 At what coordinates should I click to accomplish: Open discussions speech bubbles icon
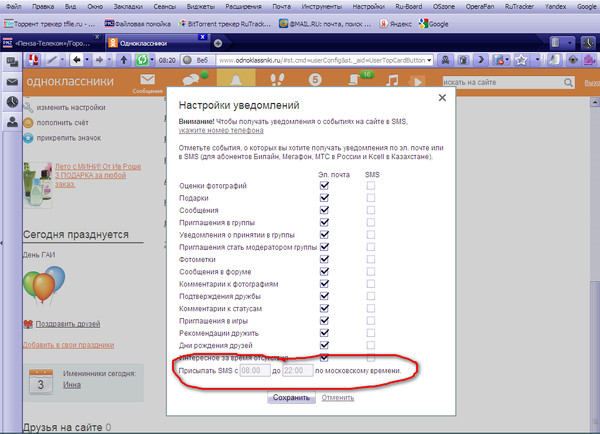pyautogui.click(x=192, y=80)
